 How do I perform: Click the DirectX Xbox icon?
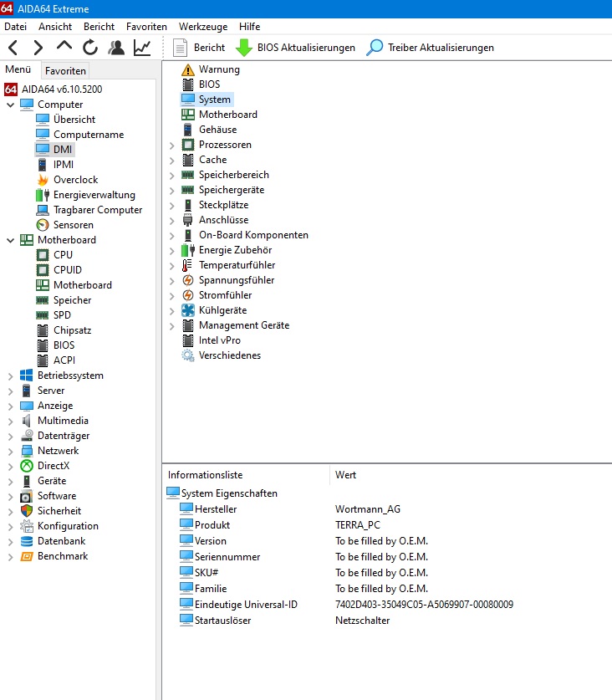point(27,466)
